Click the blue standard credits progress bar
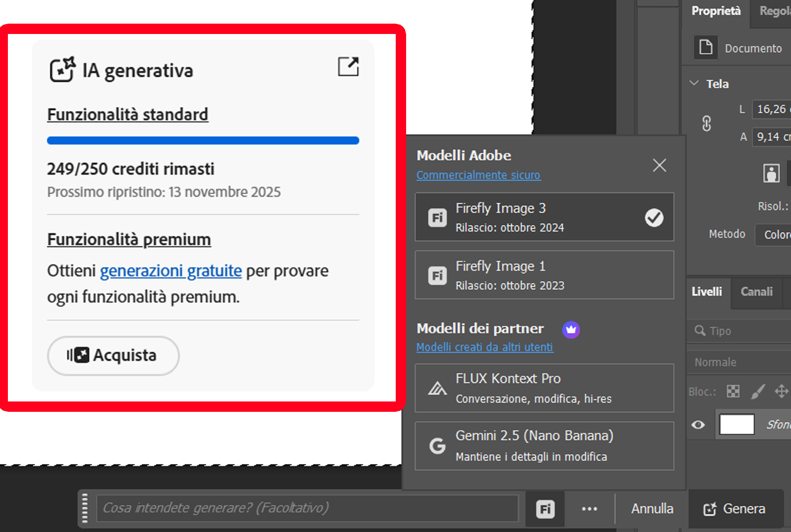 (203, 140)
